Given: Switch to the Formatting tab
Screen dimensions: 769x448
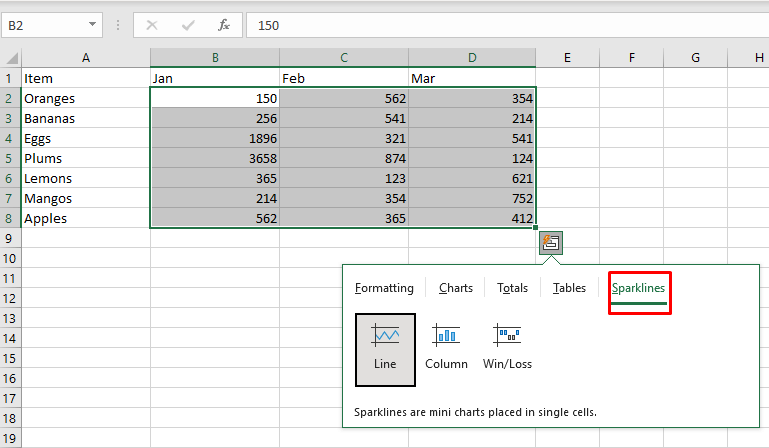Looking at the screenshot, I should pos(384,288).
